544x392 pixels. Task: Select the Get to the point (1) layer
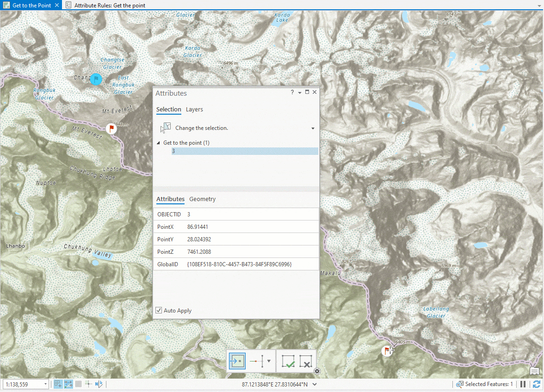click(x=186, y=143)
